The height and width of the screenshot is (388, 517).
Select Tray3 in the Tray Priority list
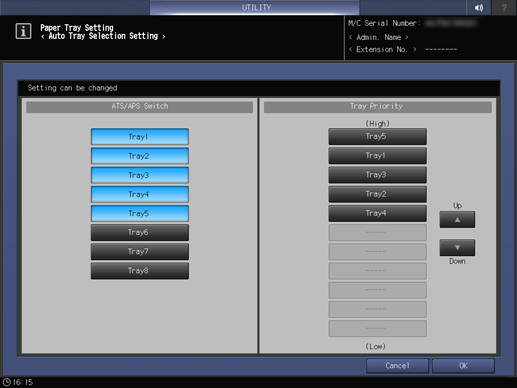coord(377,175)
